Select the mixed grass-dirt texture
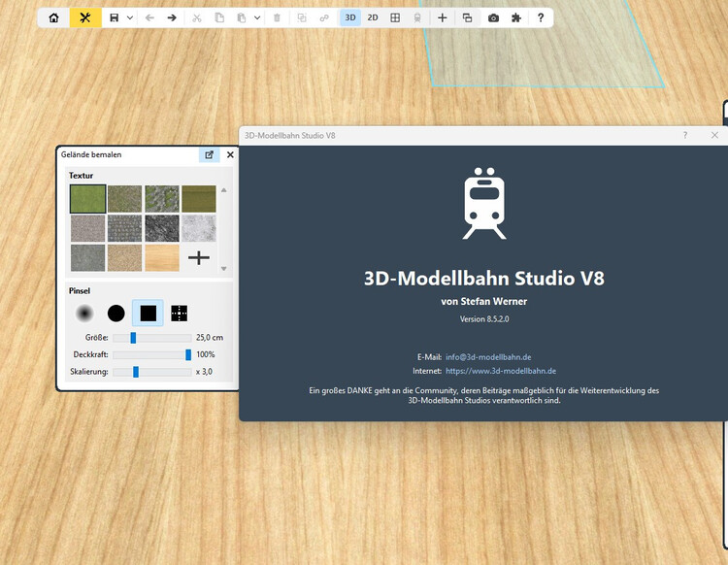728x565 pixels. click(x=125, y=199)
